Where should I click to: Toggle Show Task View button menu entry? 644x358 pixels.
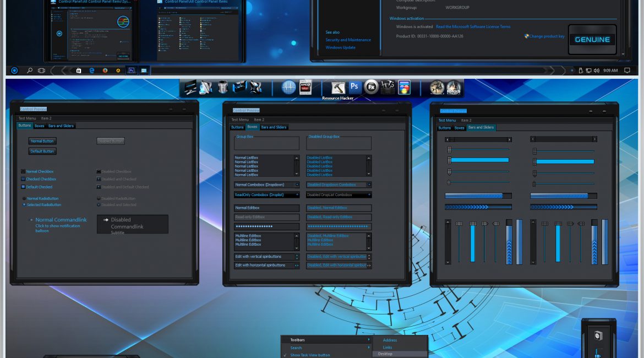click(327, 355)
